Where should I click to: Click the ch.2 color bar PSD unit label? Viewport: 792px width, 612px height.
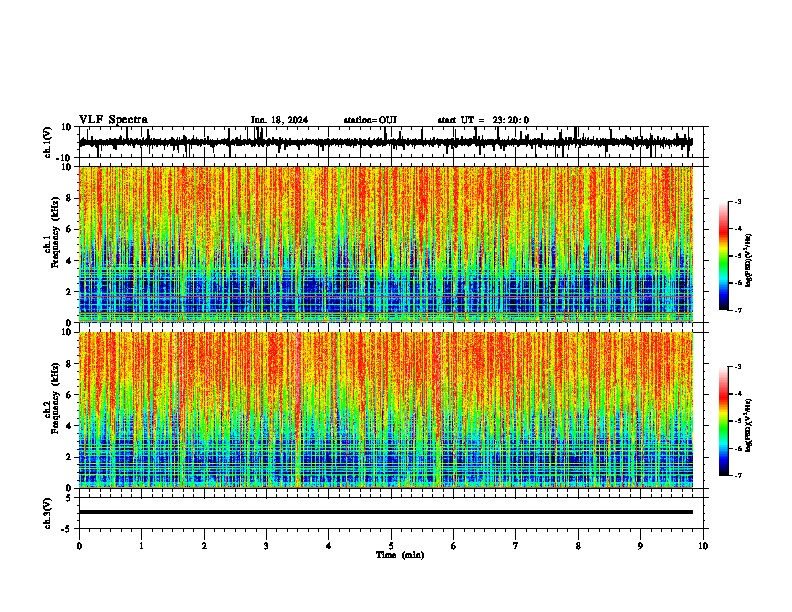coord(749,425)
